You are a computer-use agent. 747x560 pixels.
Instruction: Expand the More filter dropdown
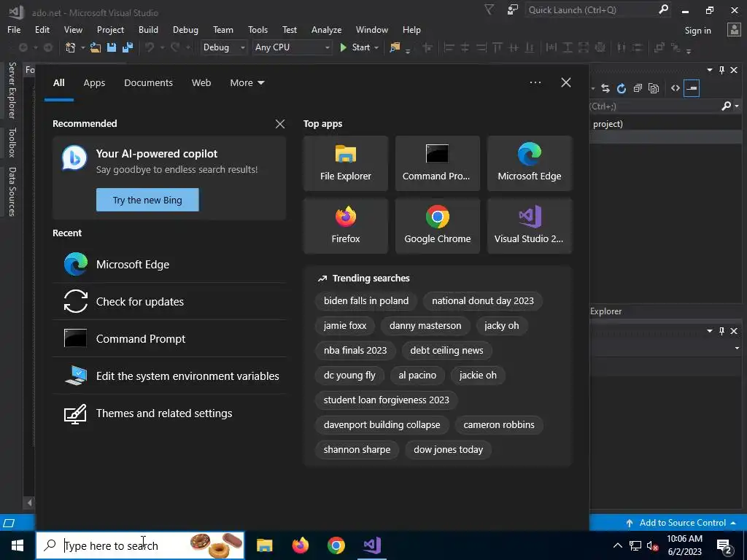(247, 83)
